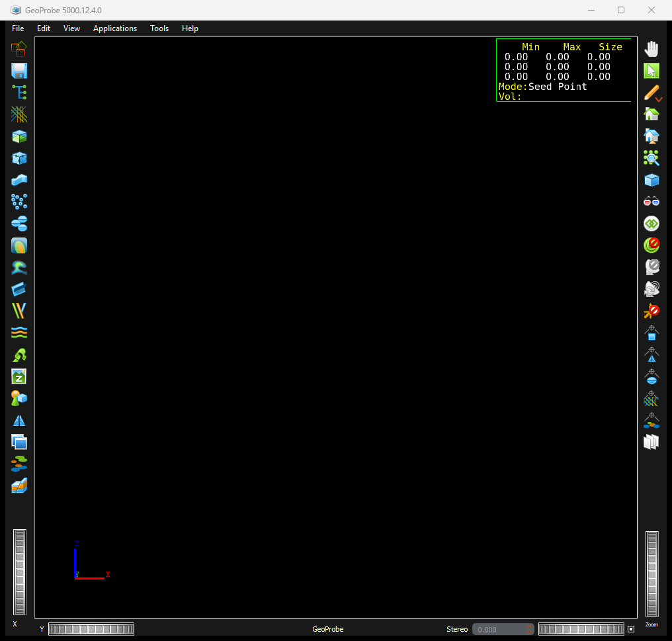Click the crosshair over colored blobs icon
The width and height of the screenshot is (672, 641).
click(x=651, y=420)
